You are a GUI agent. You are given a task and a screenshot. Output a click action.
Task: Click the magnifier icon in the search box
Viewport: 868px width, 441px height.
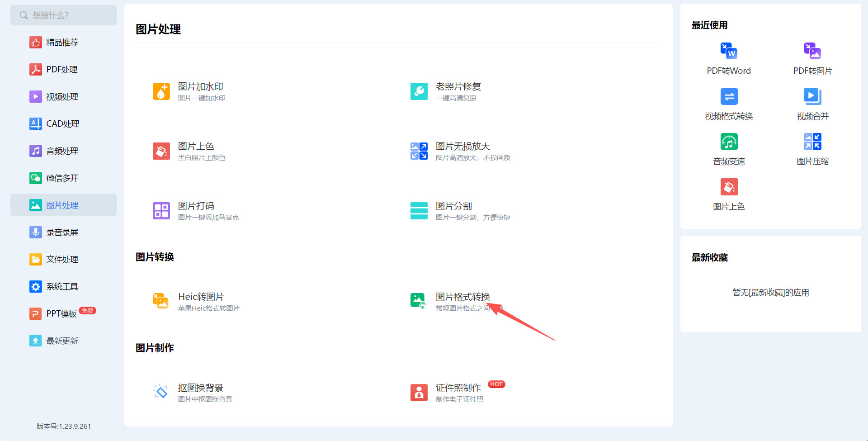pyautogui.click(x=24, y=15)
